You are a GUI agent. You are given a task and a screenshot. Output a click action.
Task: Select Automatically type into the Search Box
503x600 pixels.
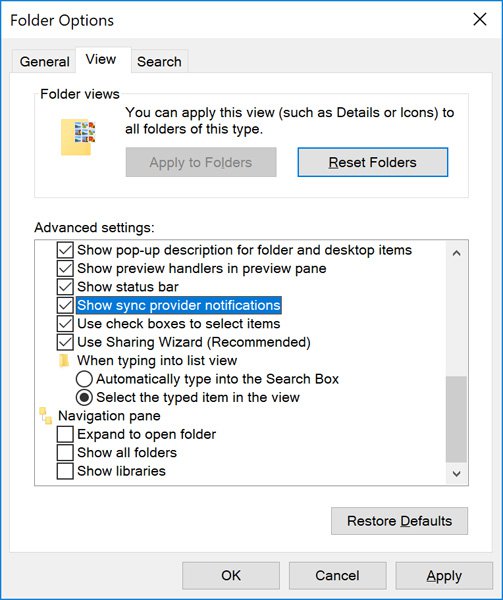pos(84,379)
